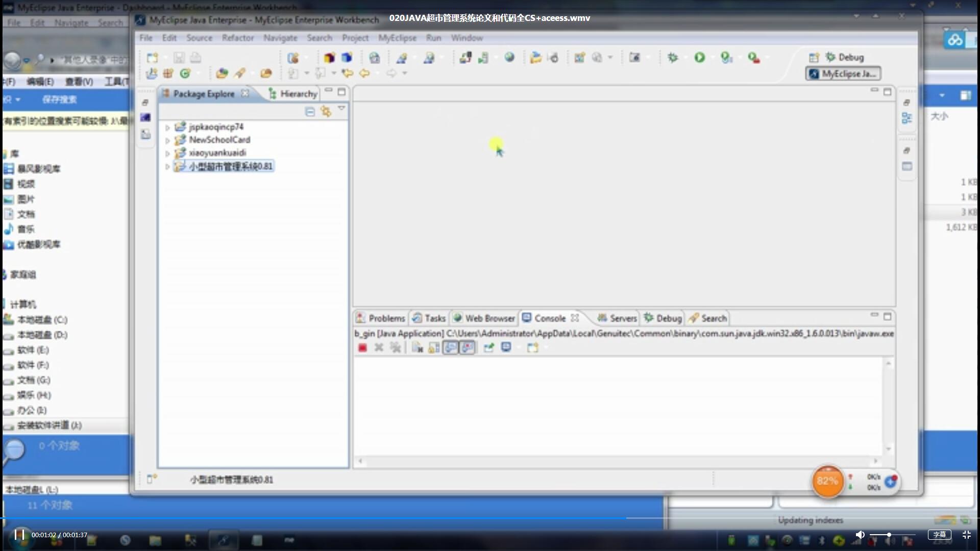Click Open Console new icon

[533, 348]
